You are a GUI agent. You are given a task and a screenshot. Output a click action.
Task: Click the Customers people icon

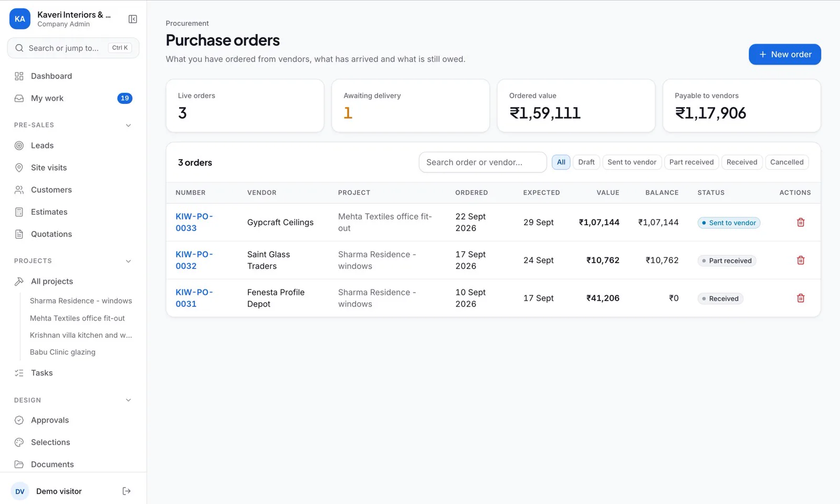[19, 190]
